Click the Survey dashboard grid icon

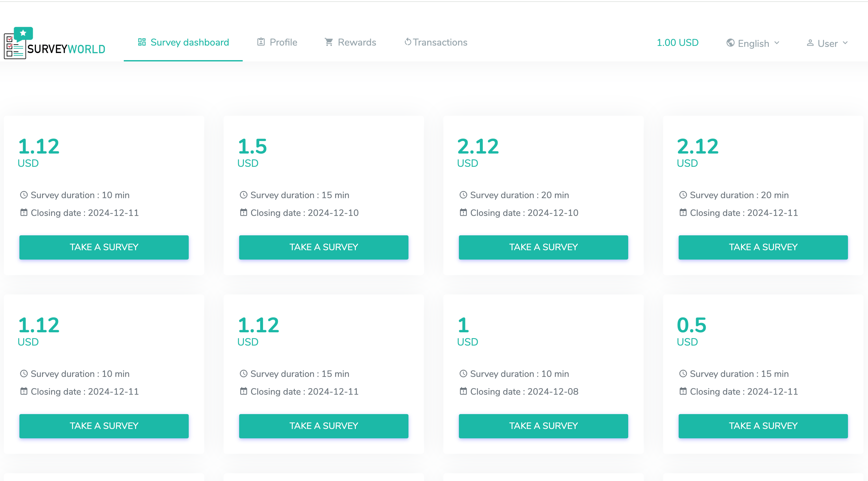(x=142, y=42)
